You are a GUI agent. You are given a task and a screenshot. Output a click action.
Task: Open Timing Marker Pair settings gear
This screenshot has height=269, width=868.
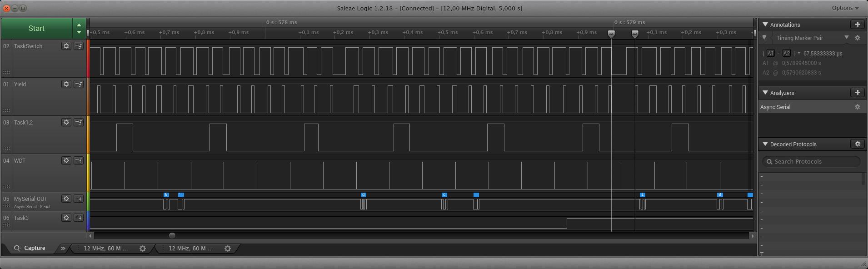click(x=857, y=38)
